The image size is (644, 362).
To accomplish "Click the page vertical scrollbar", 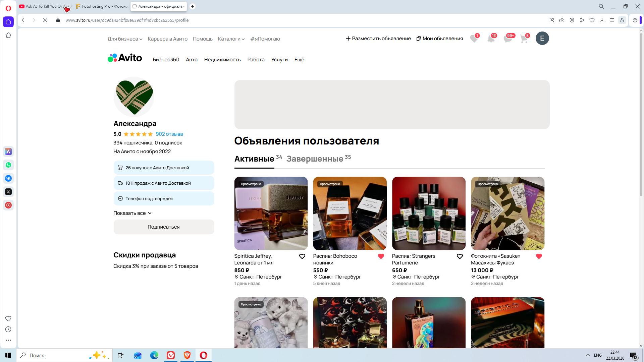I will click(641, 114).
